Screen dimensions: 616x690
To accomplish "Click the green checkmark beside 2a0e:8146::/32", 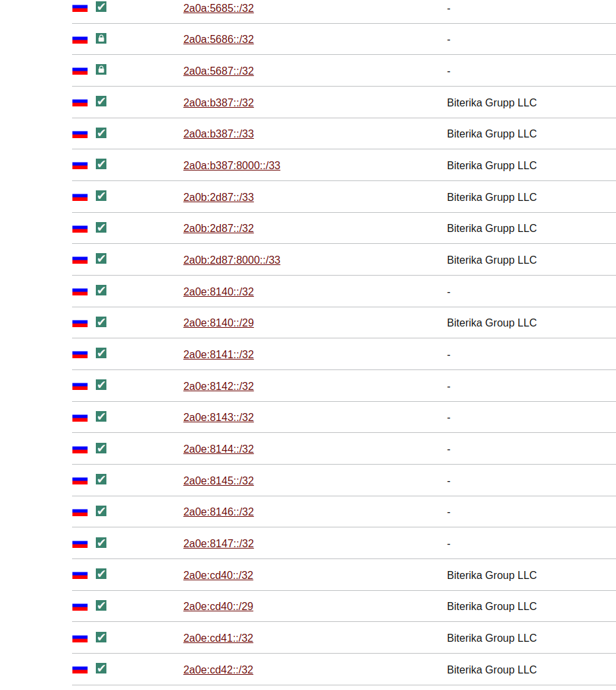I will [x=101, y=511].
